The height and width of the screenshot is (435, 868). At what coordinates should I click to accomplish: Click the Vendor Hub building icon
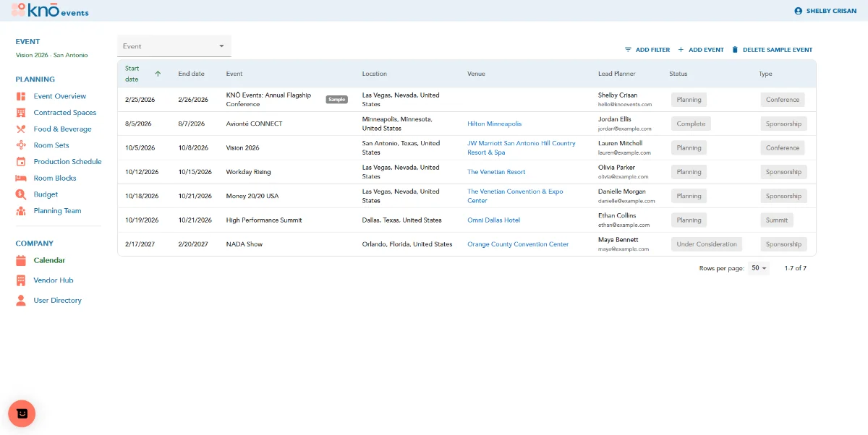[x=21, y=280]
